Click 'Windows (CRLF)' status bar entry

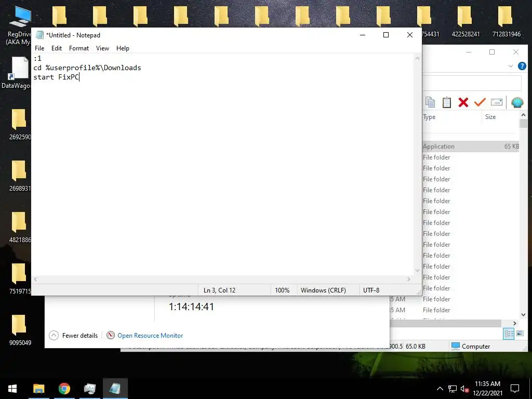tap(323, 290)
